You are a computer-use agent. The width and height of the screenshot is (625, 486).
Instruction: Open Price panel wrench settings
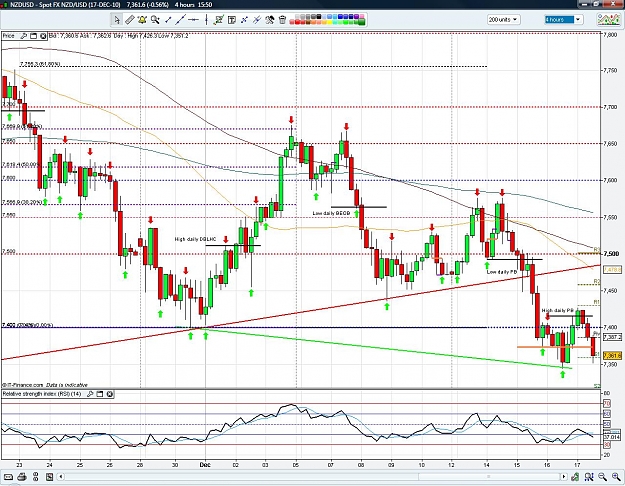pos(24,36)
